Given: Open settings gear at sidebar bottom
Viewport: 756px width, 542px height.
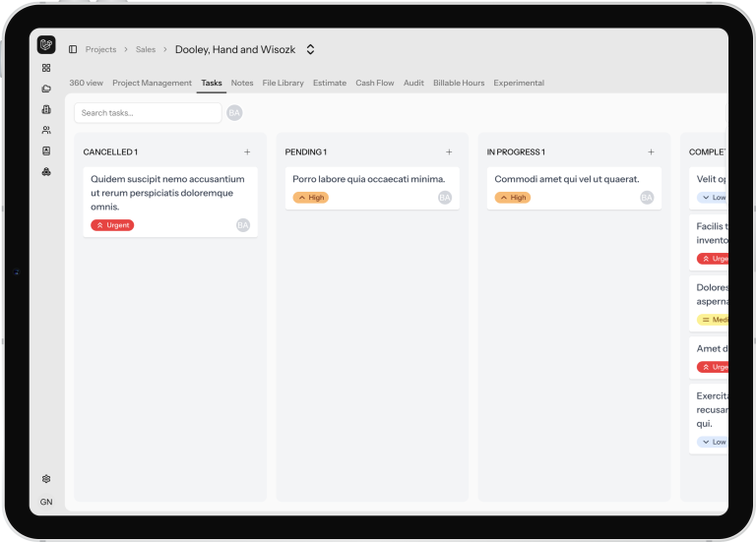Looking at the screenshot, I should coord(46,479).
